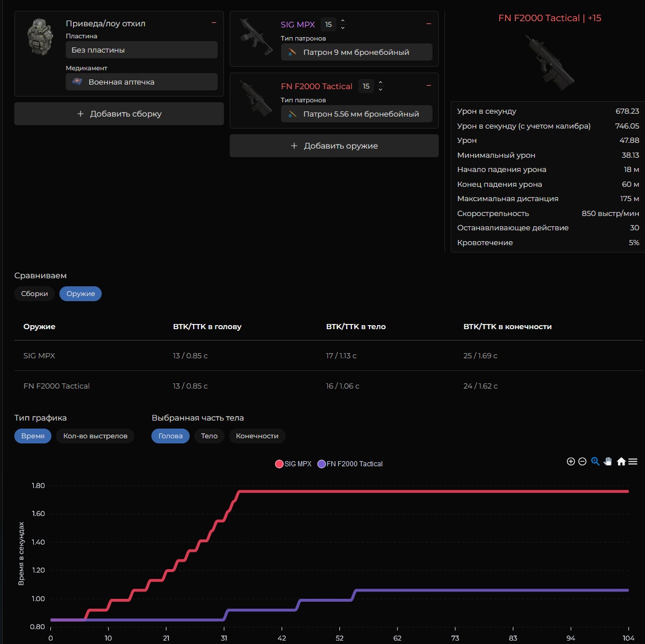This screenshot has height=644, width=645.
Task: Edit the SIG MPX level field showing 15
Action: point(328,24)
